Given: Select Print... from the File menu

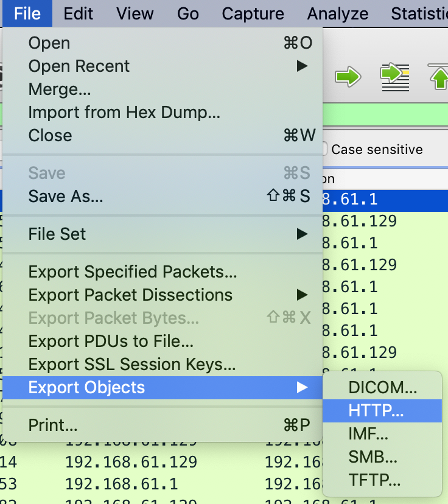Looking at the screenshot, I should (x=53, y=424).
